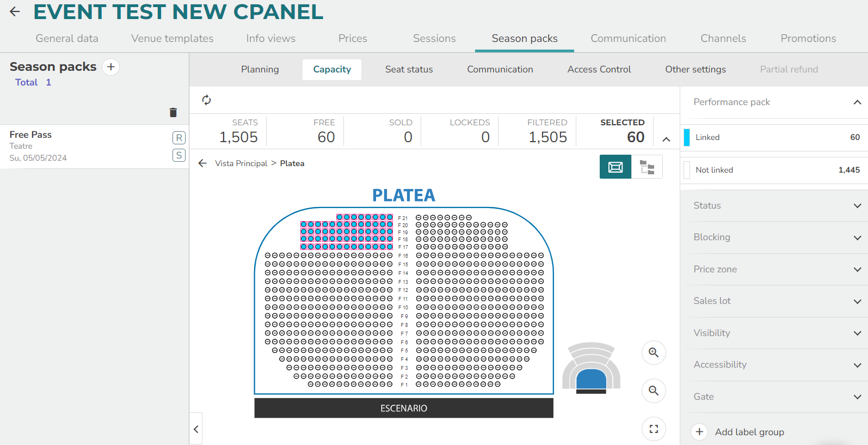Click the back arrow beside the event title
868x445 pixels.
(15, 11)
